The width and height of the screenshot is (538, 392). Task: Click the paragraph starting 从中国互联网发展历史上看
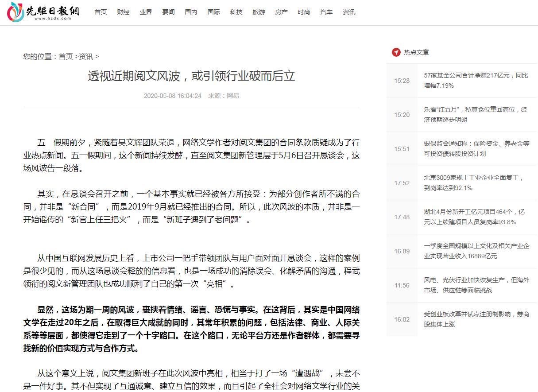(191, 271)
